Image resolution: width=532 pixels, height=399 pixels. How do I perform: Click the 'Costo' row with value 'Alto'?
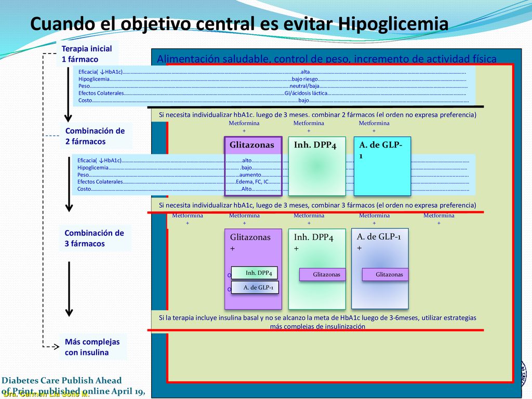273,189
